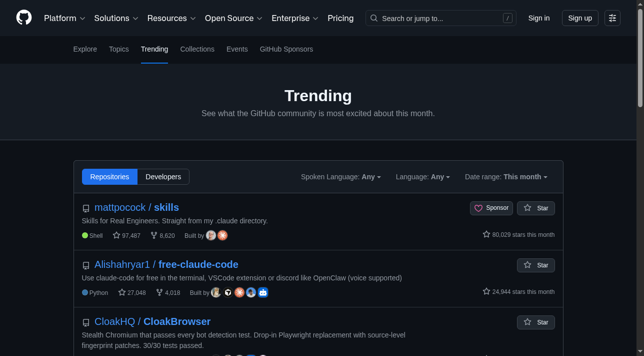Open the Pricing page

coord(340,18)
